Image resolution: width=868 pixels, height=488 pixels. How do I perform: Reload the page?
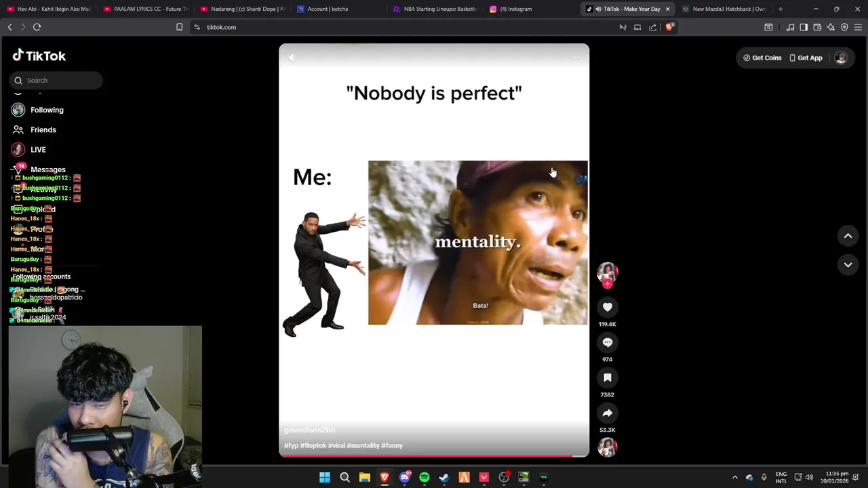(37, 27)
